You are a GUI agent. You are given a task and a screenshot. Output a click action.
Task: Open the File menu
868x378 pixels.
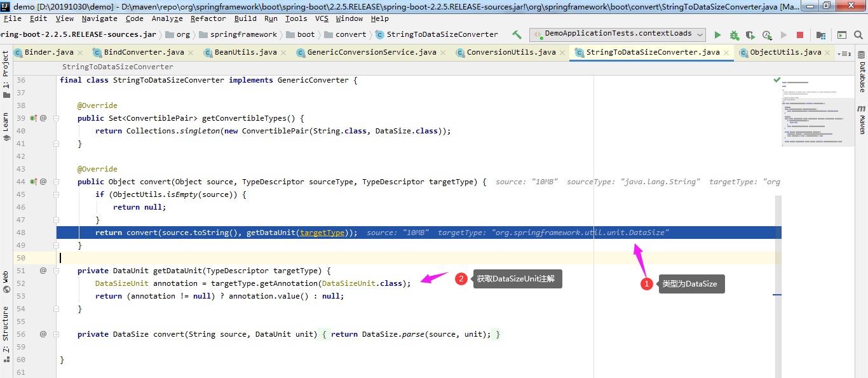pyautogui.click(x=12, y=18)
